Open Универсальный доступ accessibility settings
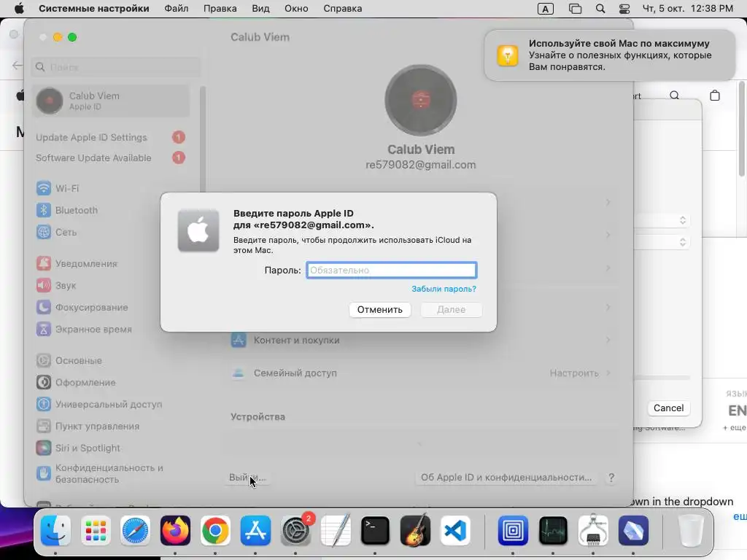747x560 pixels. [99, 404]
